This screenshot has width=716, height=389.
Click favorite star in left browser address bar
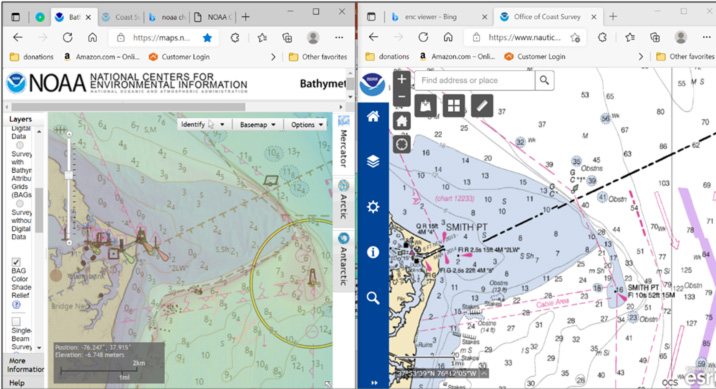click(x=207, y=37)
